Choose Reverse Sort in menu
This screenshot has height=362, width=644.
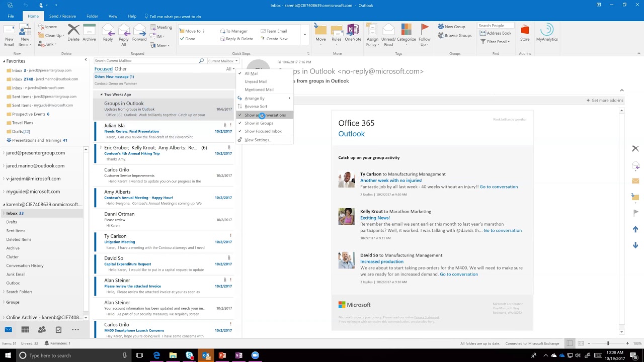point(265,107)
